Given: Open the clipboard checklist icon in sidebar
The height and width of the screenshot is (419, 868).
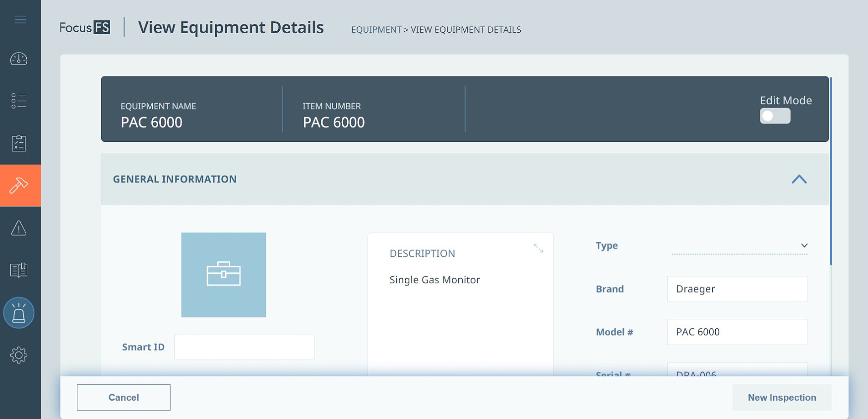Looking at the screenshot, I should point(19,143).
